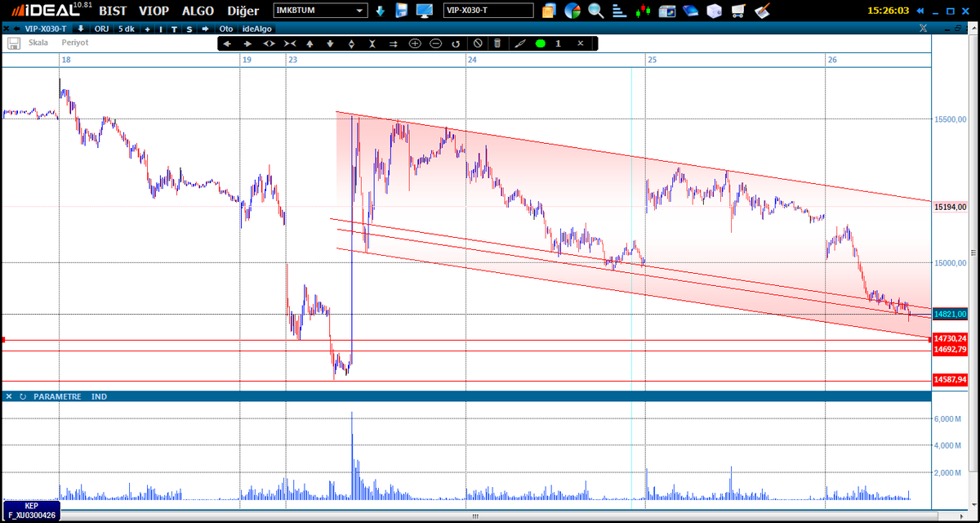The image size is (980, 523).
Task: Click the zoom in plus circle
Action: point(414,43)
